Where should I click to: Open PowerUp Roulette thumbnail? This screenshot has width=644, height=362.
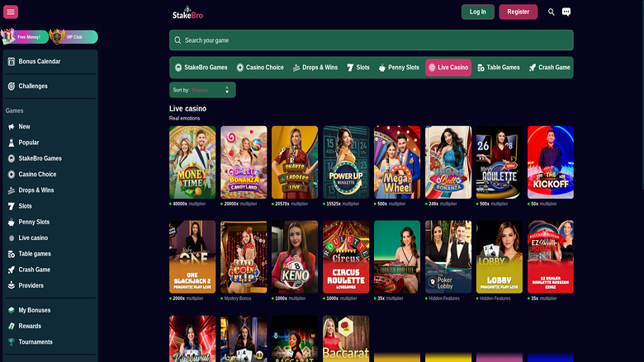346,162
